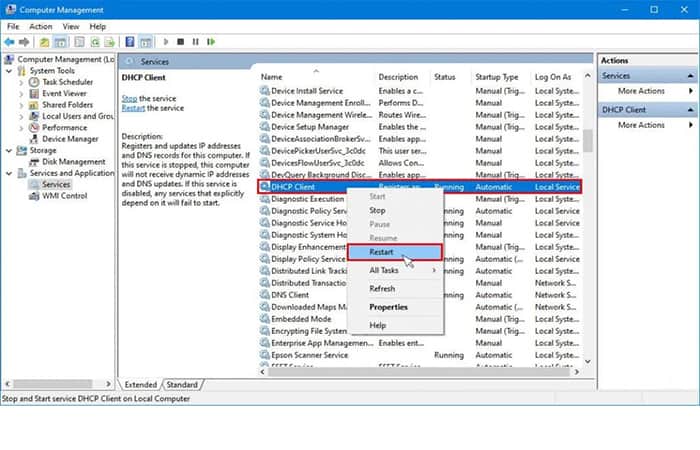Open the View menu
This screenshot has width=700, height=450.
point(71,27)
